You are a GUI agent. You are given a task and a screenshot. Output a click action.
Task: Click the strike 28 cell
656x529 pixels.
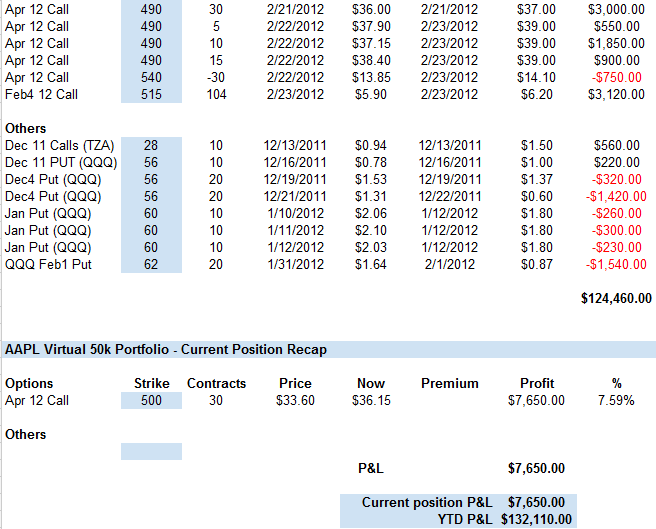pyautogui.click(x=151, y=146)
